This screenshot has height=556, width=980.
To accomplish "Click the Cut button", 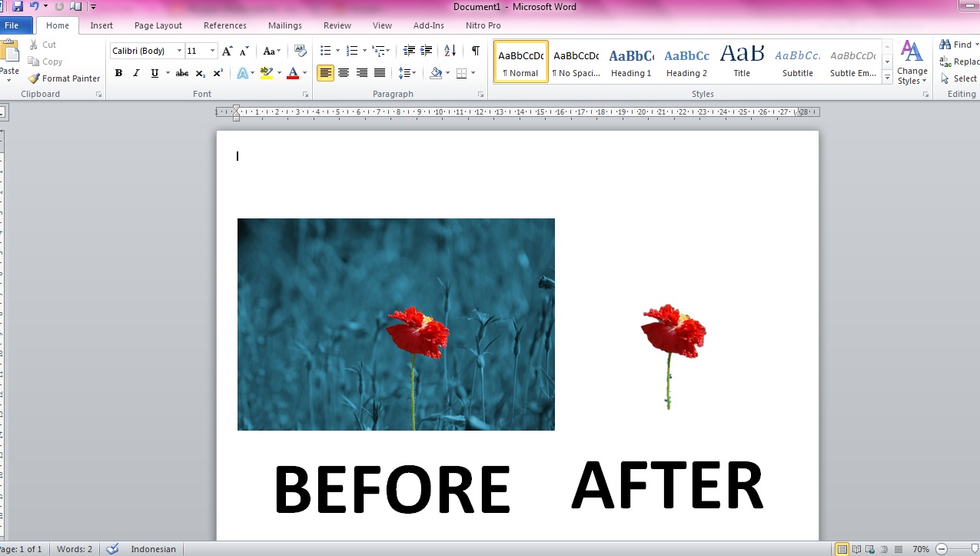I will (x=43, y=45).
